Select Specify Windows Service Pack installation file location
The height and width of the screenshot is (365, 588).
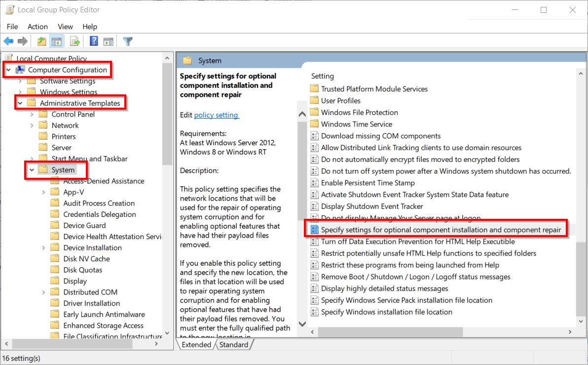click(406, 300)
